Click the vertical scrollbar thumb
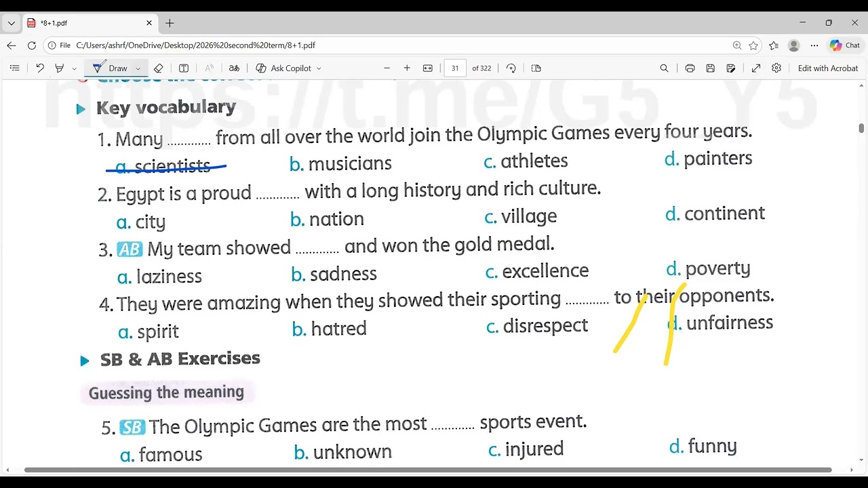This screenshot has width=868, height=488. (861, 128)
